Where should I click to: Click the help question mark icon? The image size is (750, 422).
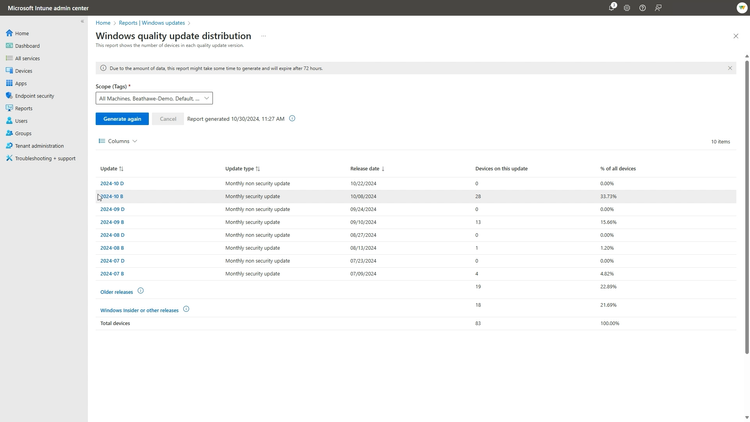tap(642, 8)
